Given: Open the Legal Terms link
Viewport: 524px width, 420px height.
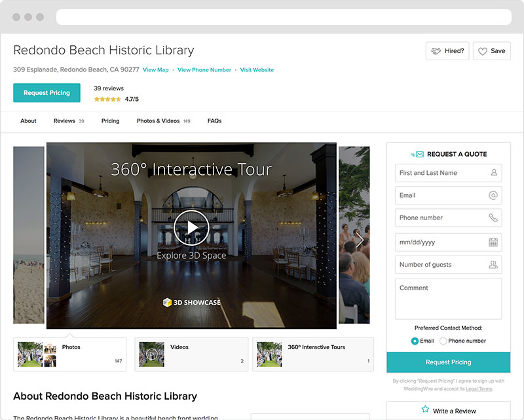Looking at the screenshot, I should click(x=479, y=389).
